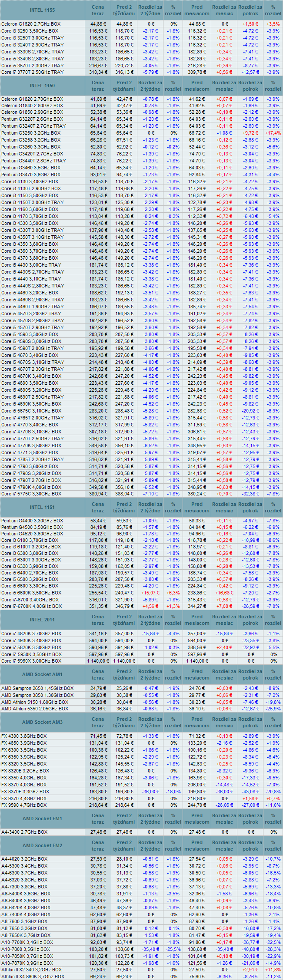This screenshot has height=980, width=283.
Task: Select row Athlon II X2 340 3,2GHz BOX
Action: [141, 970]
